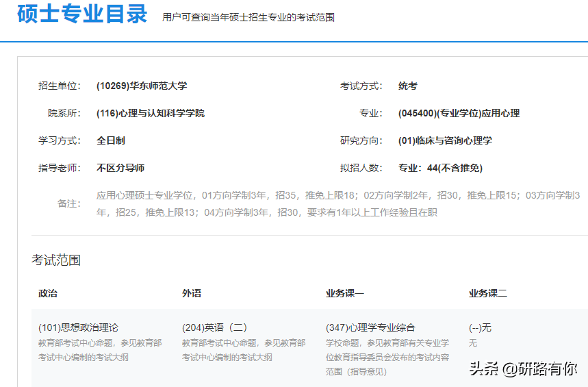Click the 学校命题 description under 心理学专业综合

(387, 358)
